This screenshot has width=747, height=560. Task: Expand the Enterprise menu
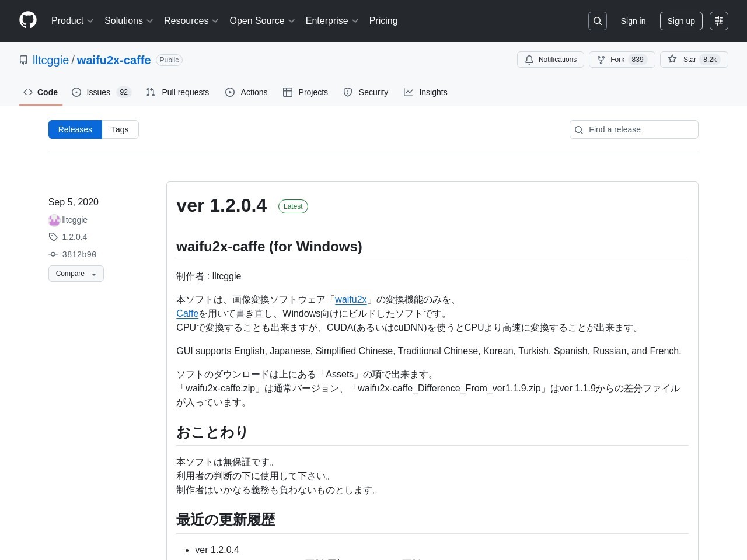(332, 20)
